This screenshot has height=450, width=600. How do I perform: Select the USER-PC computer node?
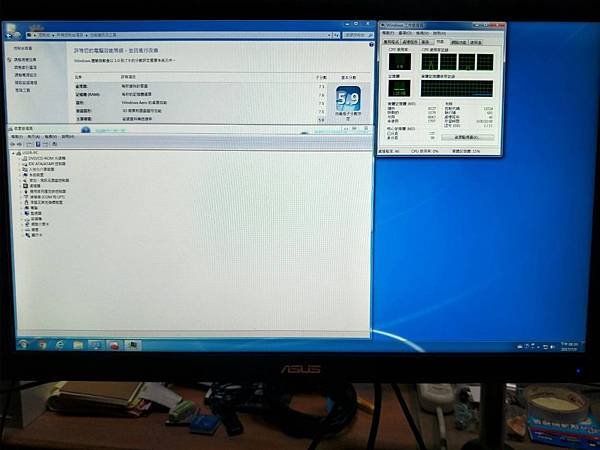29,153
